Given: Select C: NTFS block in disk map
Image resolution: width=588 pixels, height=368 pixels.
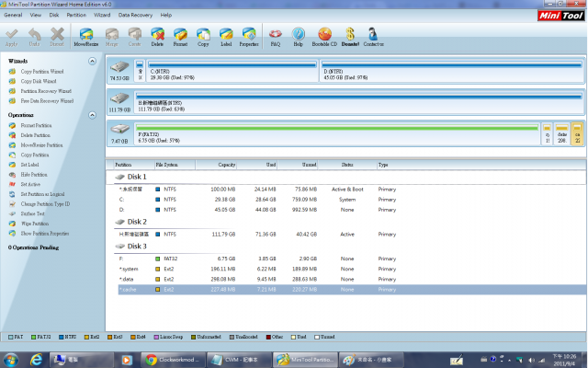Looking at the screenshot, I should (232, 70).
